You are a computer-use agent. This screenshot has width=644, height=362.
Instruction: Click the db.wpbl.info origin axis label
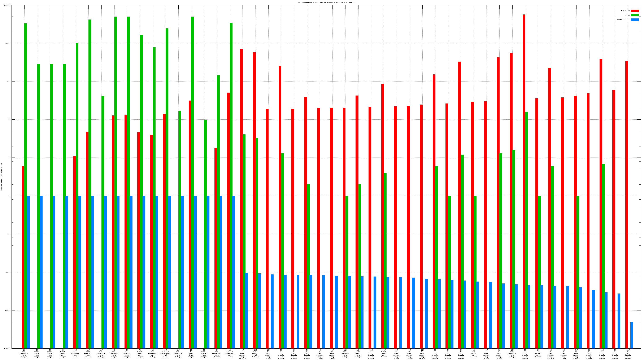[x=191, y=353]
